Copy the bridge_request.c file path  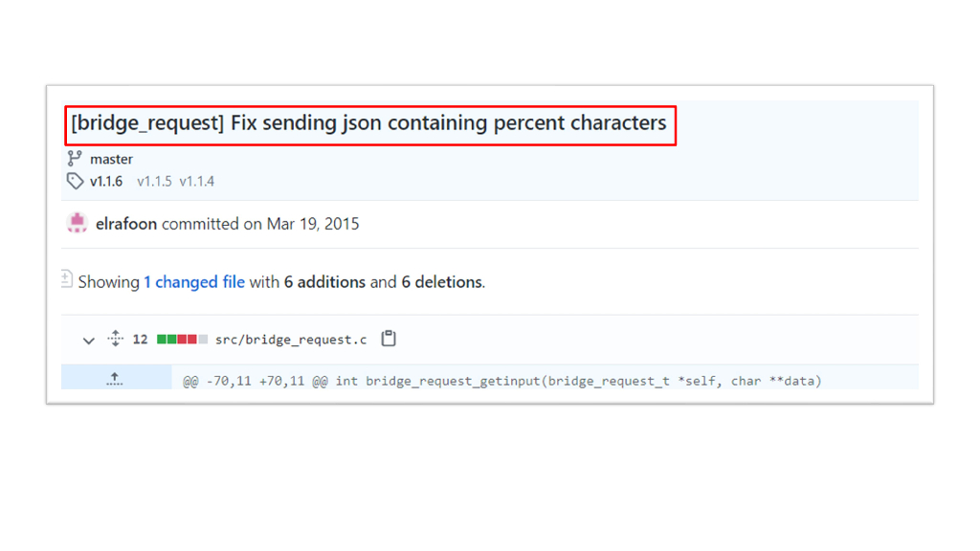click(x=389, y=339)
